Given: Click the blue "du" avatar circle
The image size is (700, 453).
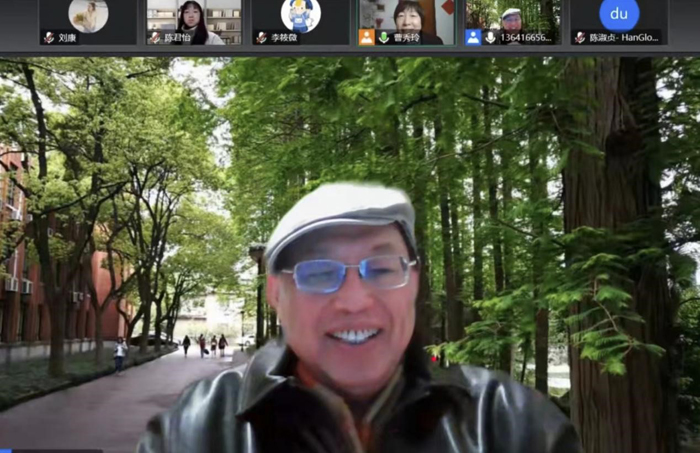Looking at the screenshot, I should tap(619, 15).
